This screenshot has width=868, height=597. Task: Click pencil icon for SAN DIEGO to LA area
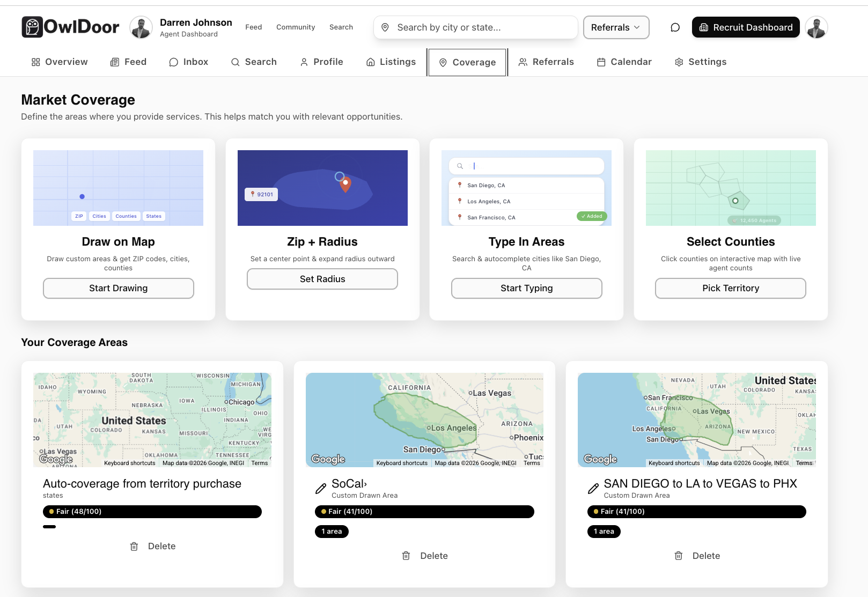593,489
